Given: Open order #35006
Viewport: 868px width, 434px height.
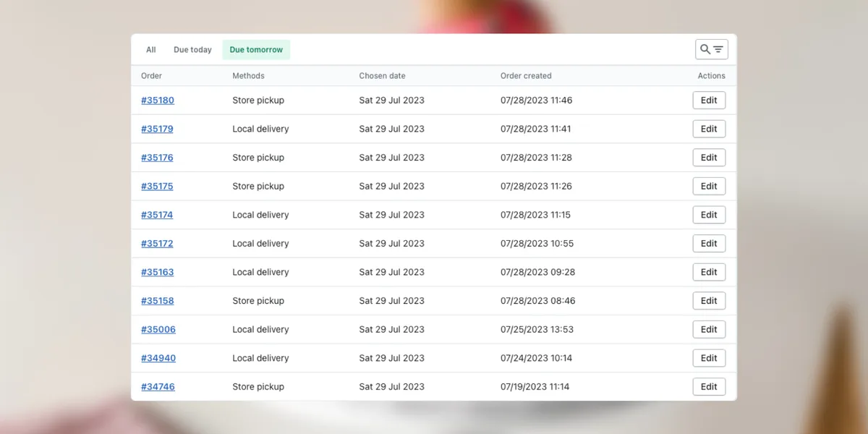Looking at the screenshot, I should pyautogui.click(x=158, y=329).
